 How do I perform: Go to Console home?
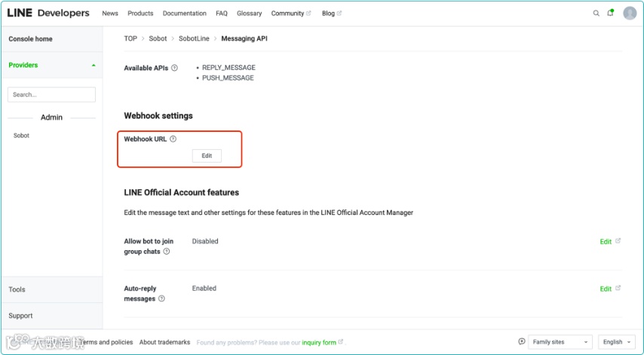point(30,39)
